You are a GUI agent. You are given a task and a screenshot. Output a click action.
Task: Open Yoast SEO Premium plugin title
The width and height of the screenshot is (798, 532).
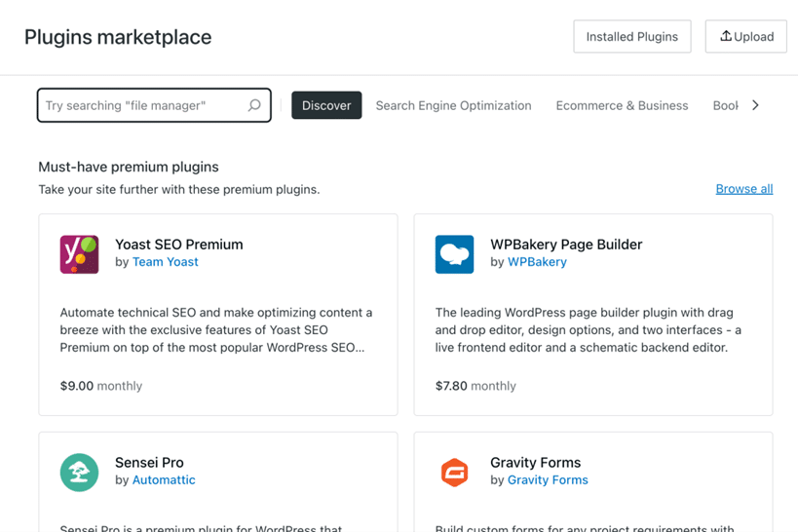179,245
